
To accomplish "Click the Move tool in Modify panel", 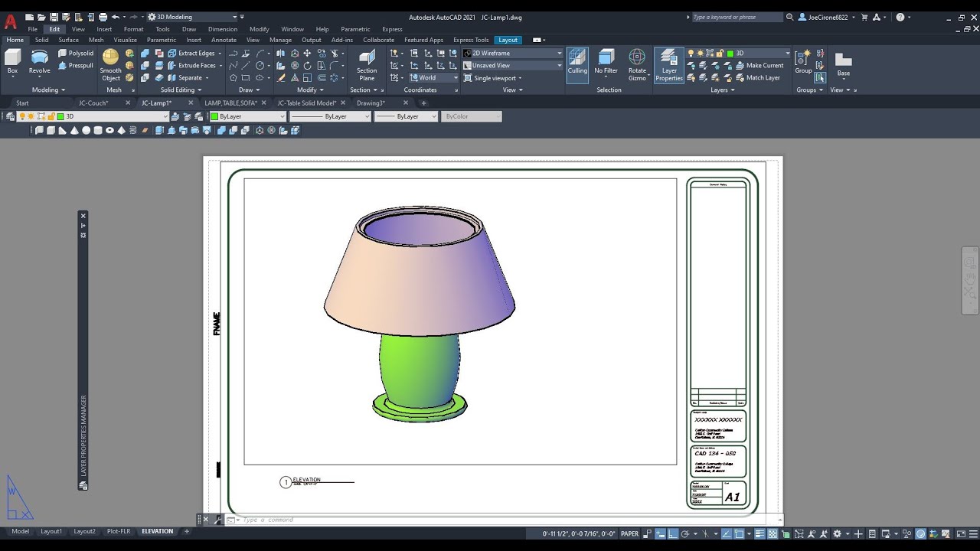I will coord(307,54).
